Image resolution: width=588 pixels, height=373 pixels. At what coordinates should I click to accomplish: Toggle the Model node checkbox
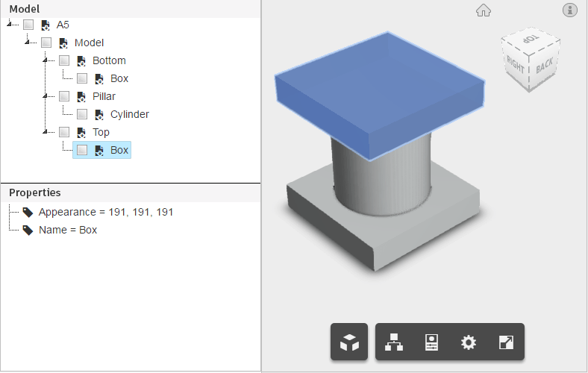tap(46, 43)
